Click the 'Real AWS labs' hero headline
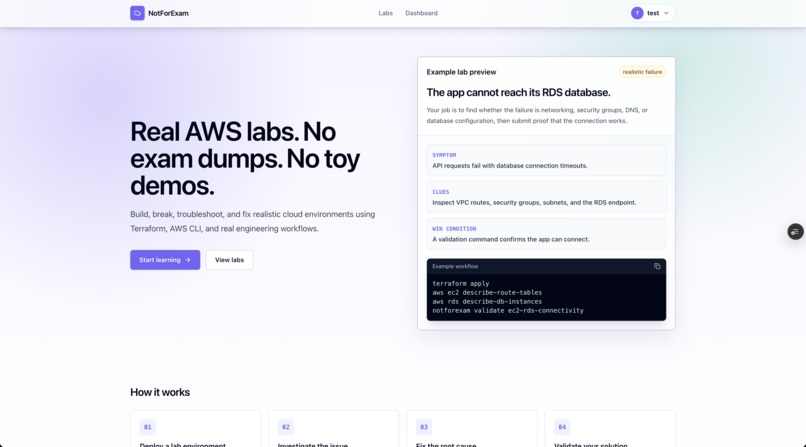 coord(245,158)
